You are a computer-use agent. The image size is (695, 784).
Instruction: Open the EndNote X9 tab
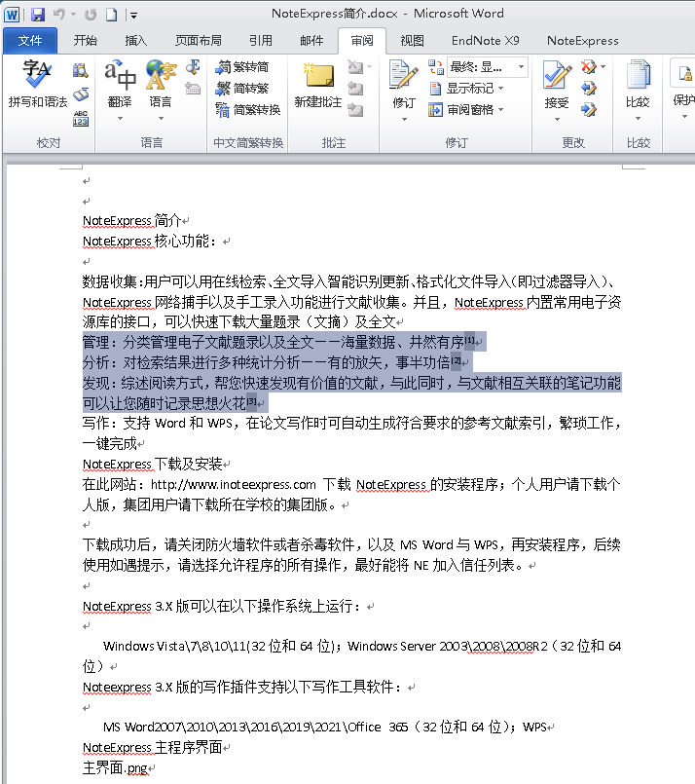coord(486,41)
